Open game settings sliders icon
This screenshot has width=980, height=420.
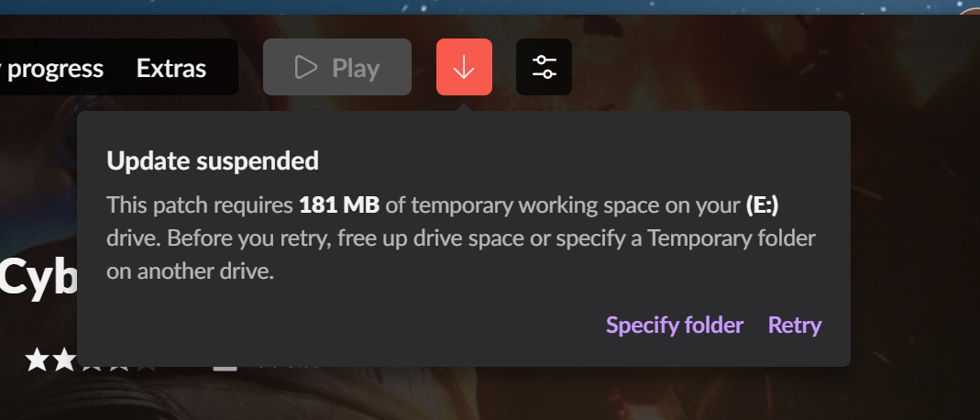pos(544,67)
